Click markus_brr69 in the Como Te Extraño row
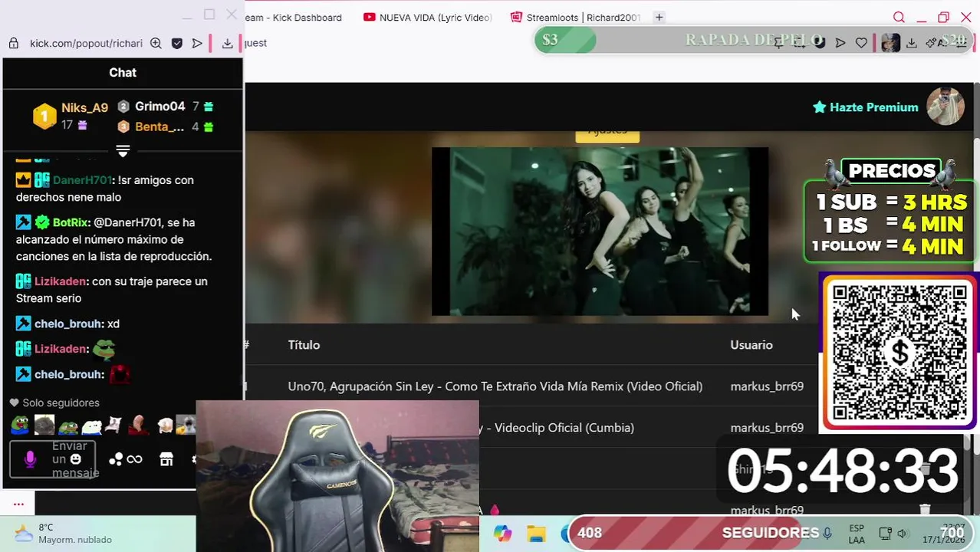 pos(767,386)
